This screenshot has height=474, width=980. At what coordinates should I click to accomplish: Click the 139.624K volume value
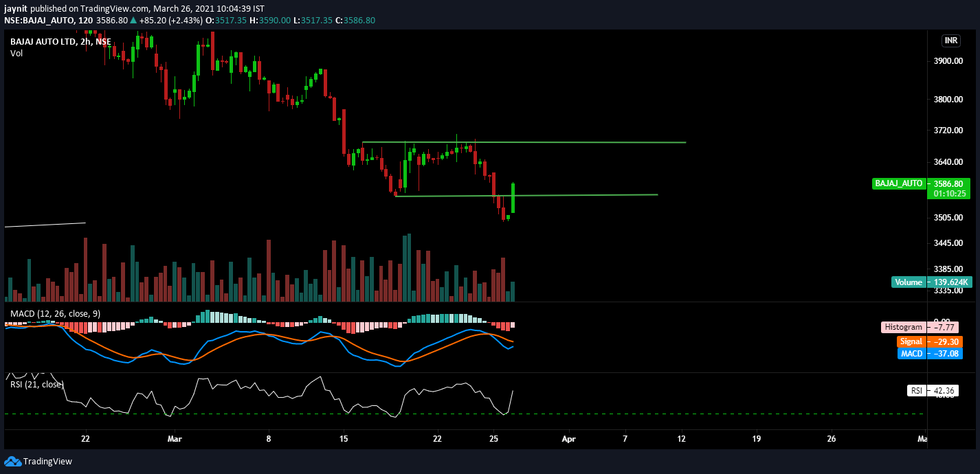coord(950,282)
